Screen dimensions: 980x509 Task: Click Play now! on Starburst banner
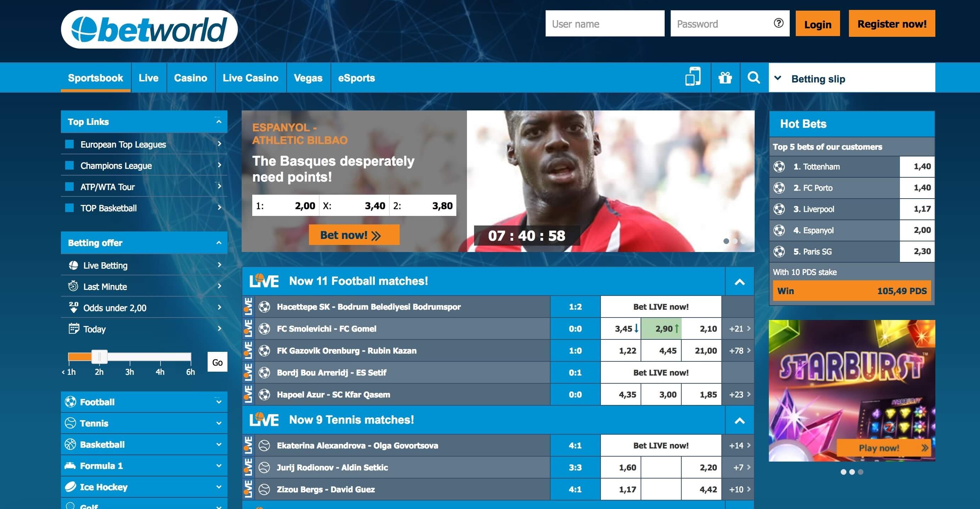(883, 448)
